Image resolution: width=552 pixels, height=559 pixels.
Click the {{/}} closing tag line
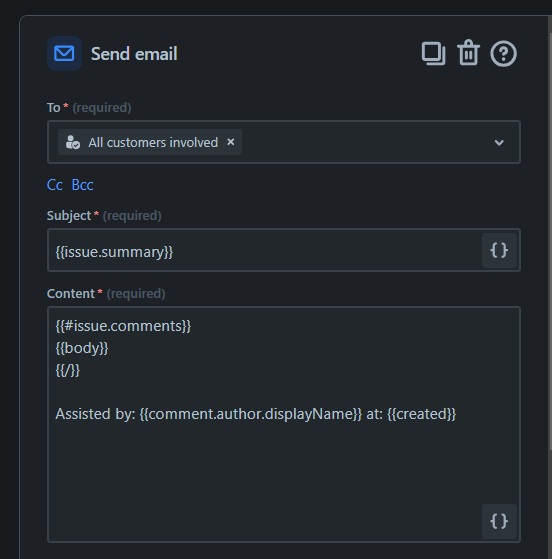point(68,370)
